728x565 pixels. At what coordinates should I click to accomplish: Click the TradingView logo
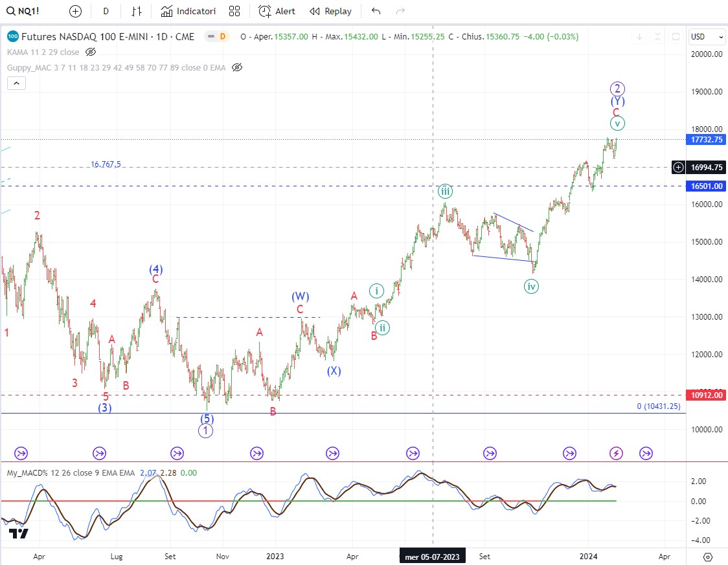[19, 533]
